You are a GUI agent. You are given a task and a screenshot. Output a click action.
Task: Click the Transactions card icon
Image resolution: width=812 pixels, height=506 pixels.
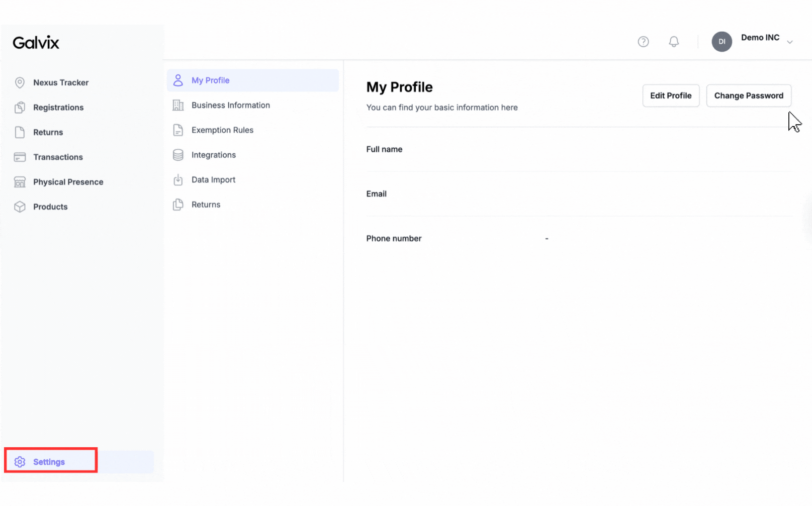tap(20, 157)
